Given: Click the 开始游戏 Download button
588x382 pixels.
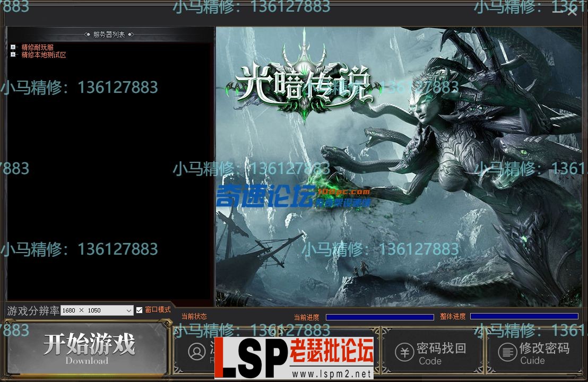Looking at the screenshot, I should (87, 349).
